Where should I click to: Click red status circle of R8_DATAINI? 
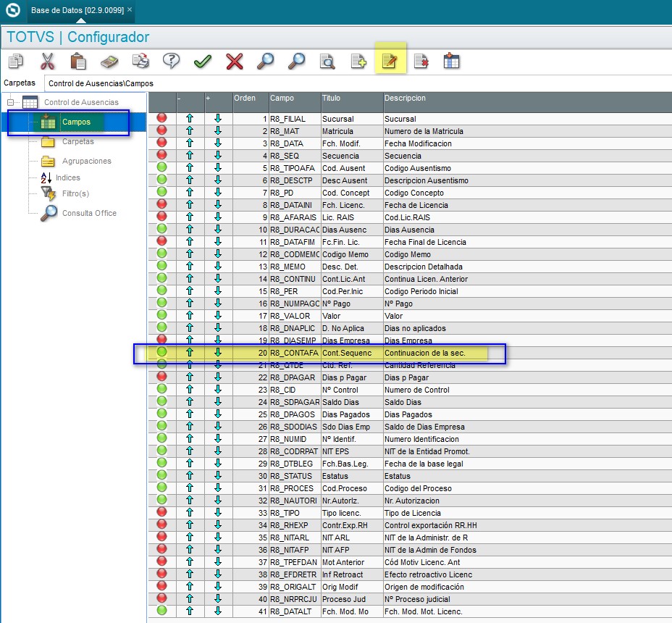(161, 204)
